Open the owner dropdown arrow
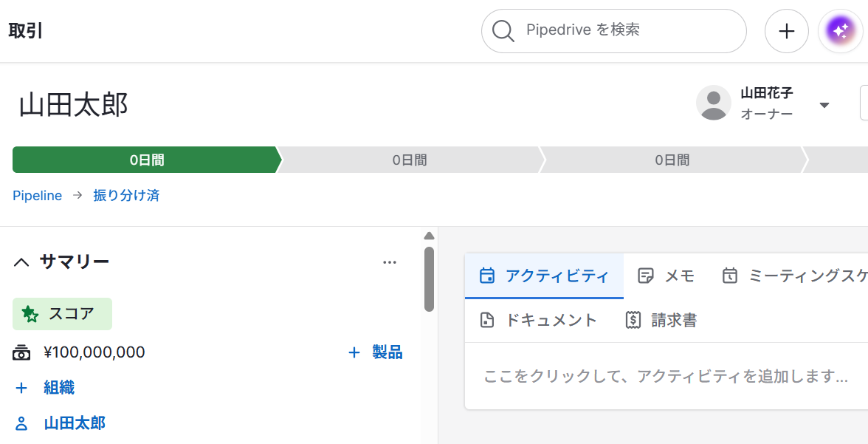The width and height of the screenshot is (868, 444). pos(824,105)
